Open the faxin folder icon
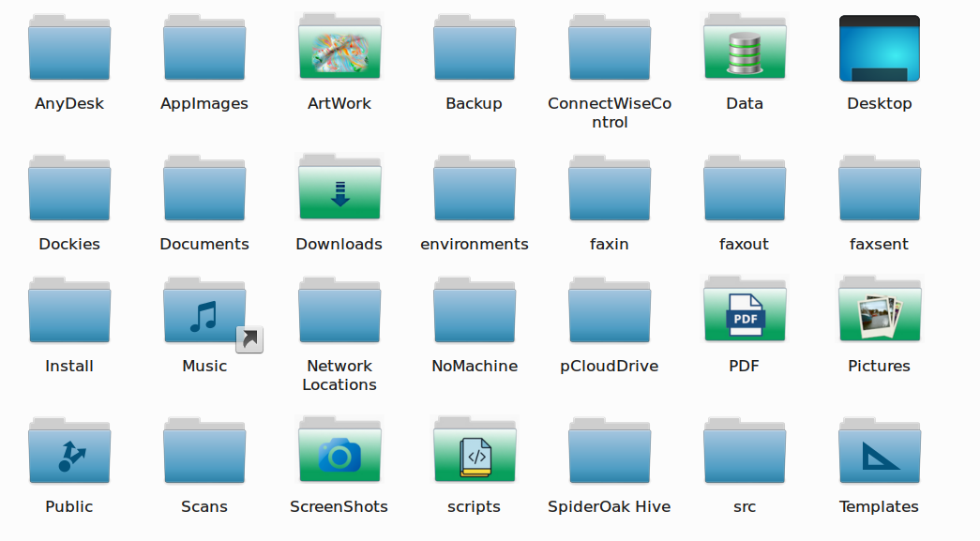The width and height of the screenshot is (980, 541). pos(610,188)
